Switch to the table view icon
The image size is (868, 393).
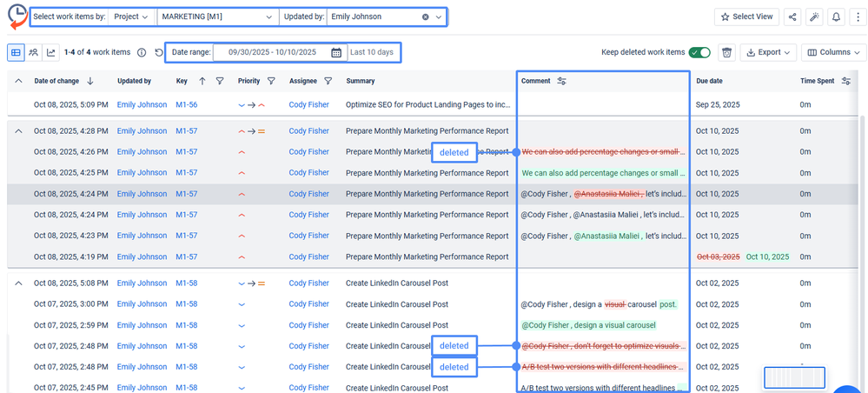tap(16, 52)
